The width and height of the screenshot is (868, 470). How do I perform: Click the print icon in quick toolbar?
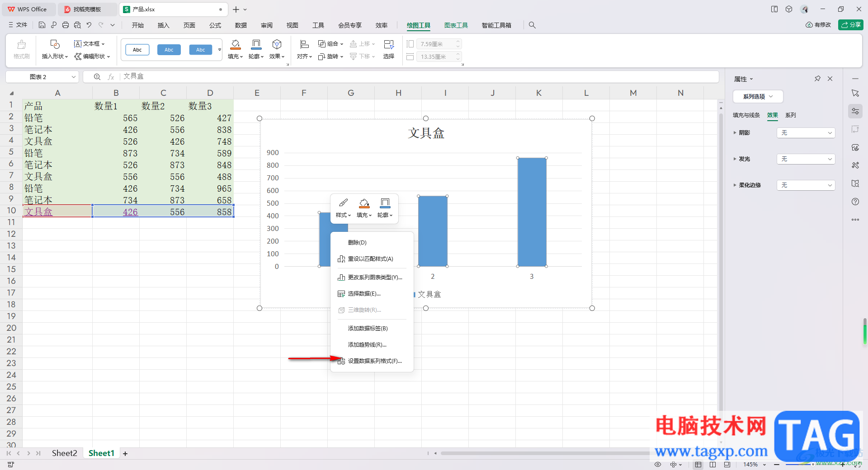(x=66, y=25)
